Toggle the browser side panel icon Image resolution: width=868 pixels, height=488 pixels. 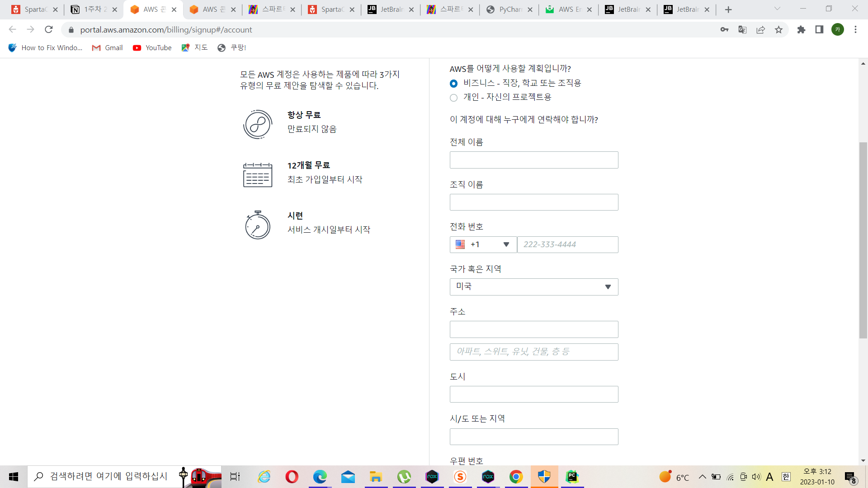coord(819,29)
